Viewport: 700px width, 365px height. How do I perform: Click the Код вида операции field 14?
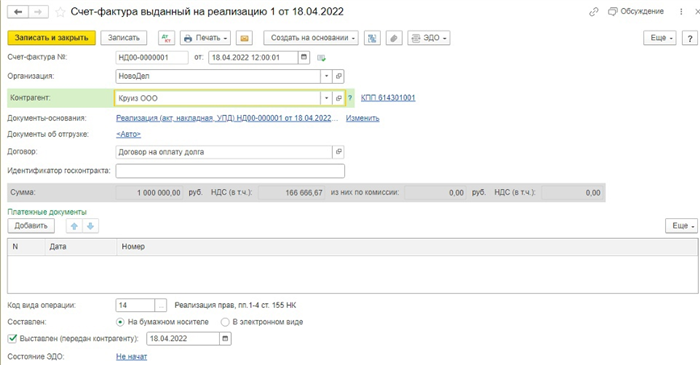pos(135,306)
